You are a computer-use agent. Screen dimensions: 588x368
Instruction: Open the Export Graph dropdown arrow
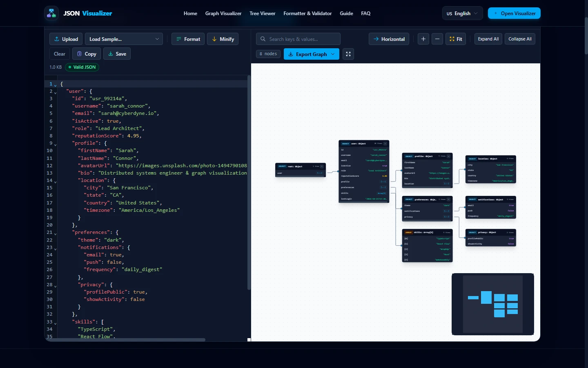[x=333, y=54]
